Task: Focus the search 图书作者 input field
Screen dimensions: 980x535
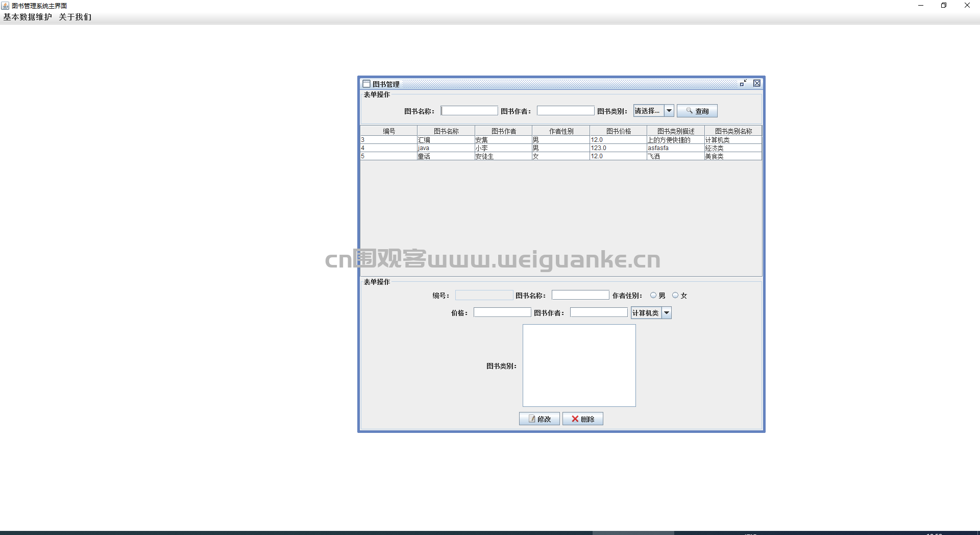Action: [566, 111]
